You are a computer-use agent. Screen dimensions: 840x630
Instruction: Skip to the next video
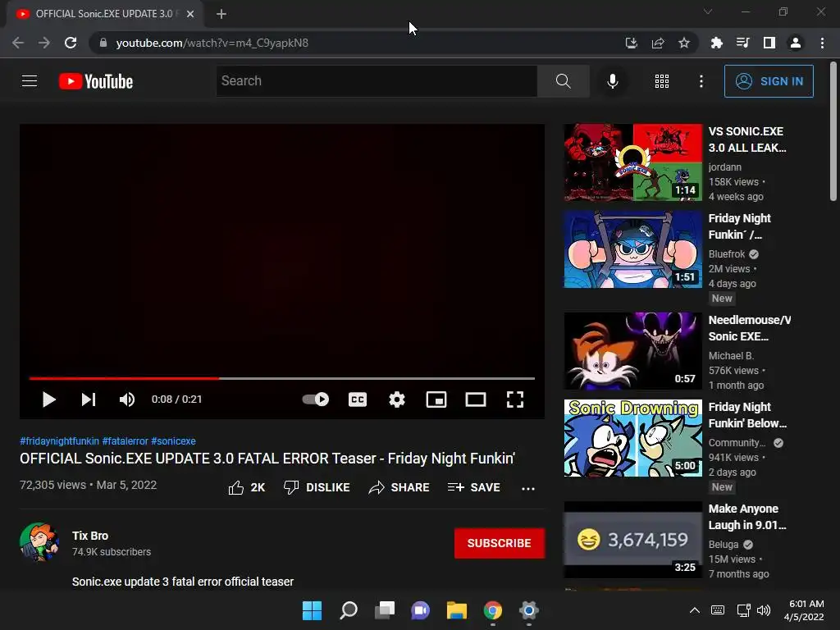coord(89,399)
